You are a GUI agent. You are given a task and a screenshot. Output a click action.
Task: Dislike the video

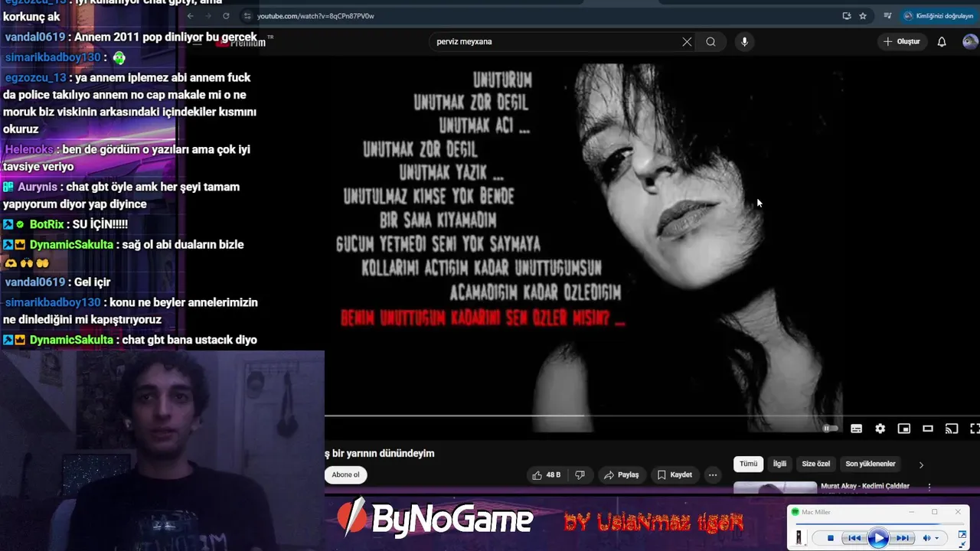(x=580, y=475)
